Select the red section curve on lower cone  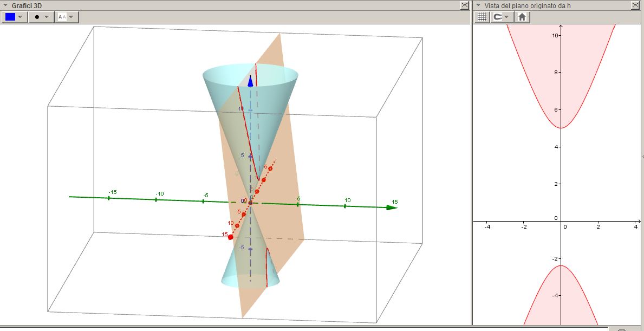pos(266,267)
